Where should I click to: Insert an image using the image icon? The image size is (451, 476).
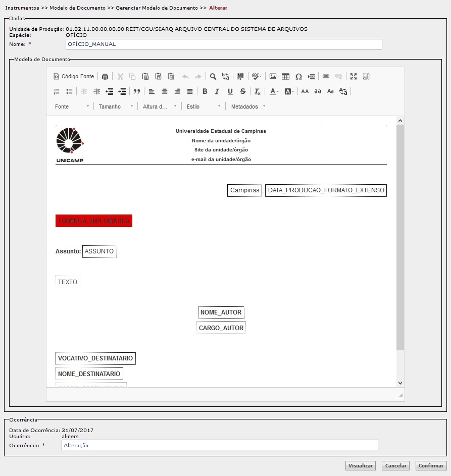273,77
